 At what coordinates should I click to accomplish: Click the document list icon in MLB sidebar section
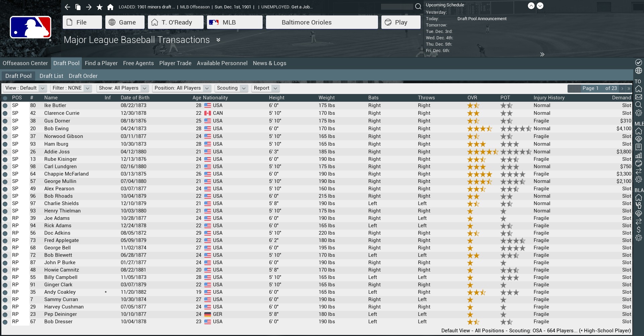pyautogui.click(x=639, y=147)
